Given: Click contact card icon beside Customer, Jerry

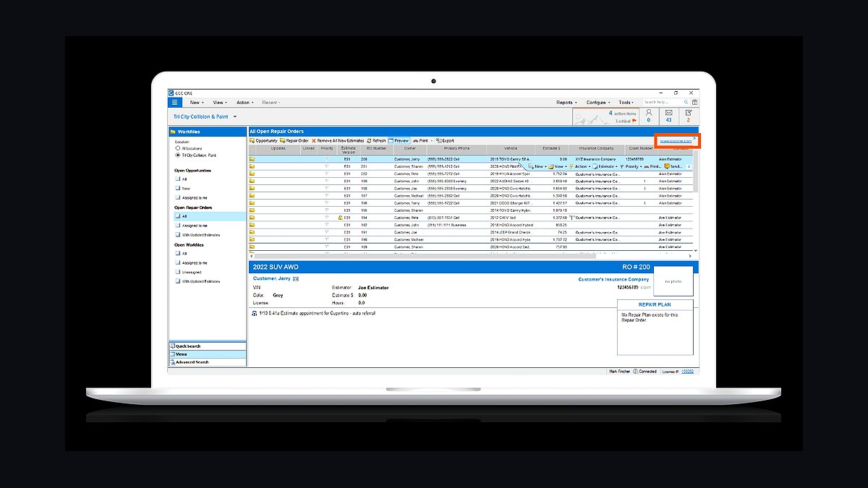Looking at the screenshot, I should 296,278.
